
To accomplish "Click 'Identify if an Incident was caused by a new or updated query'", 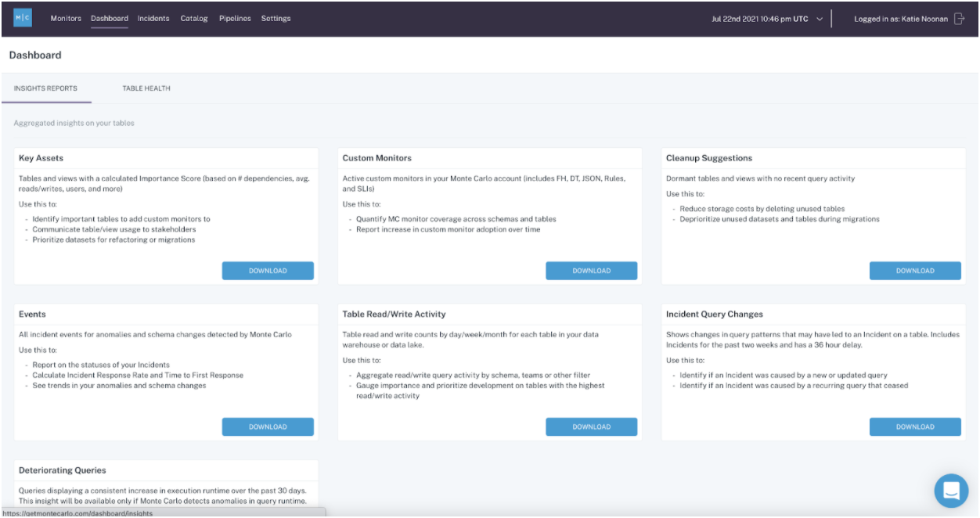I will point(784,375).
